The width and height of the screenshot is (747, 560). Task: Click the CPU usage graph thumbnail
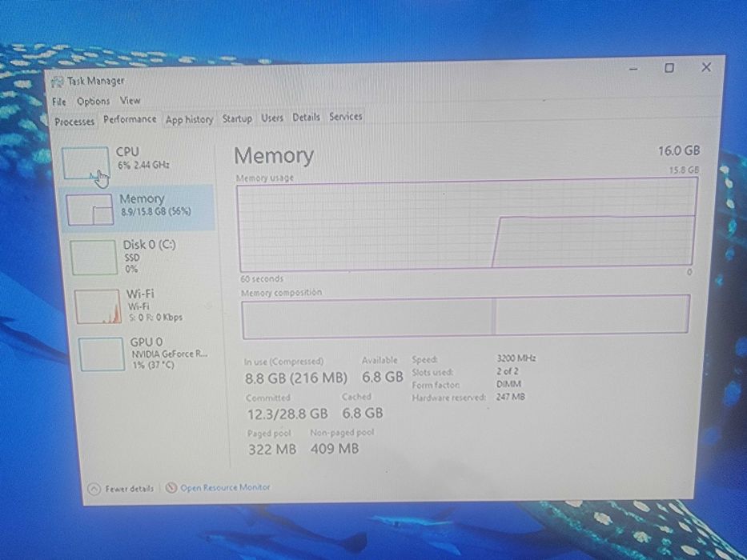tap(86, 163)
